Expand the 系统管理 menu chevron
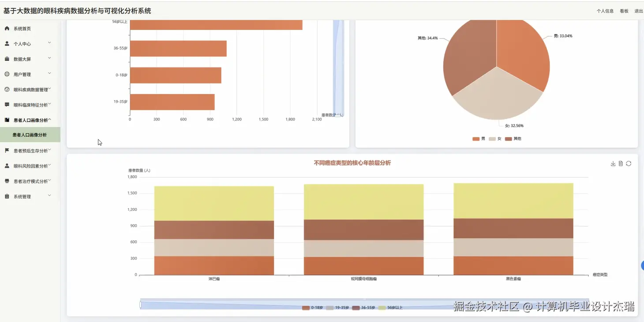 click(x=49, y=195)
